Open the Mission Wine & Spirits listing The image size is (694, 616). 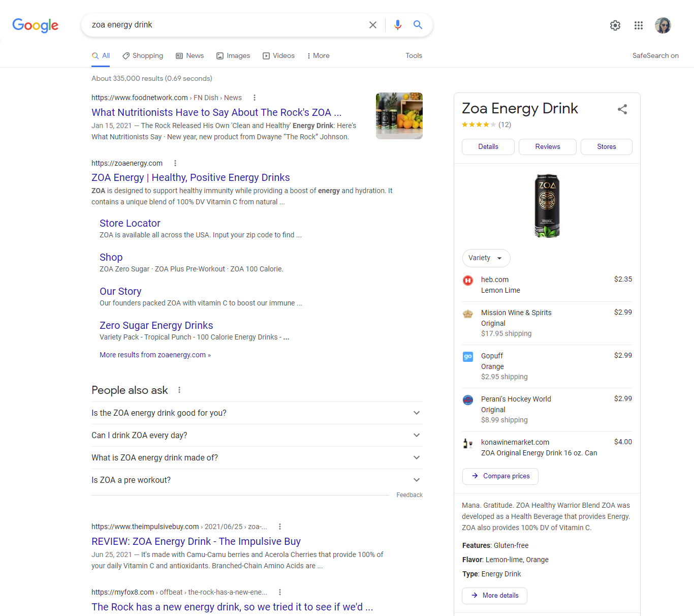[x=547, y=323]
